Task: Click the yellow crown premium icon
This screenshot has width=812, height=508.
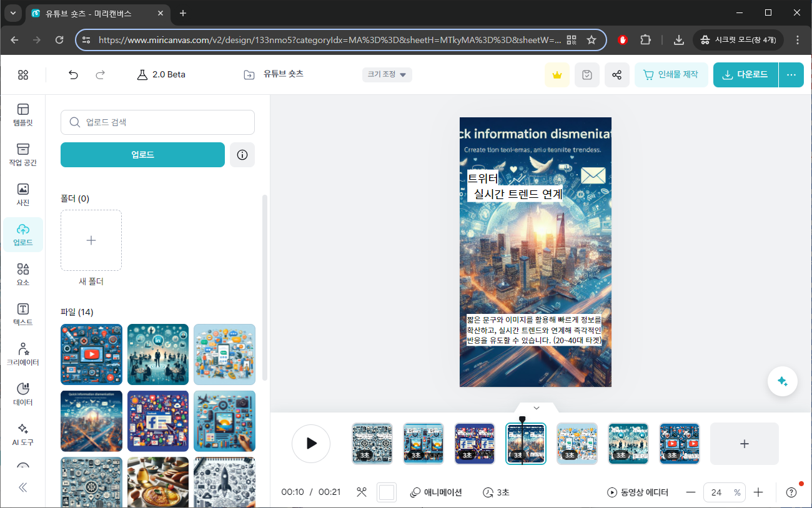Action: click(557, 75)
